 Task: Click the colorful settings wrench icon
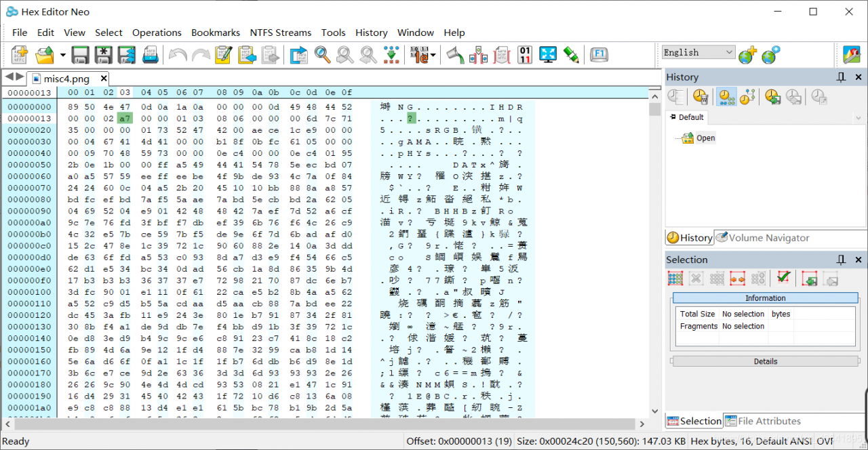point(851,55)
